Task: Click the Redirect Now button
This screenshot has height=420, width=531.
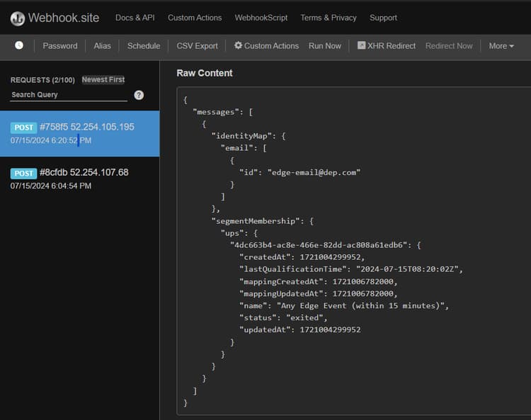Action: pos(449,46)
